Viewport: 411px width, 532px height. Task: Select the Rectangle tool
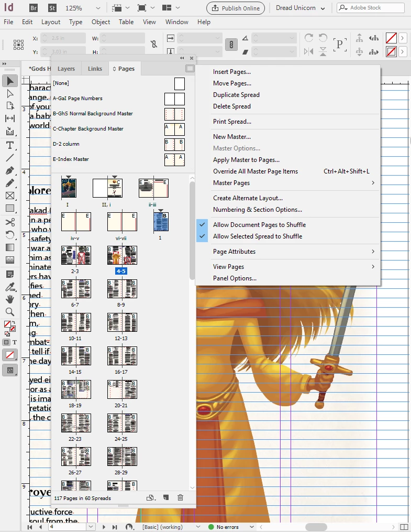point(10,208)
